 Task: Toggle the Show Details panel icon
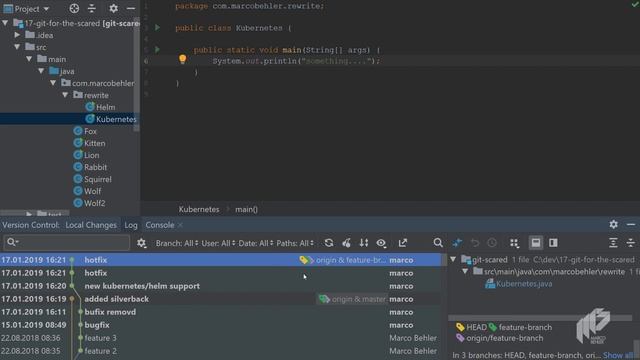(536, 243)
